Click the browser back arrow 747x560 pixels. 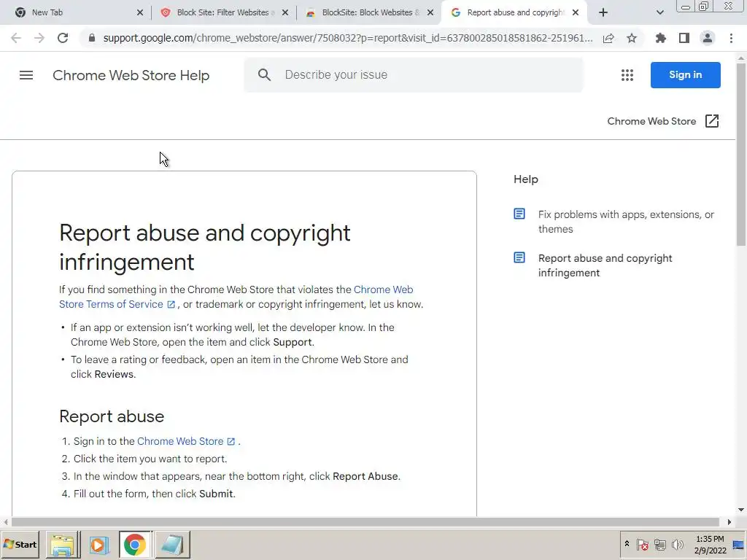[16, 38]
